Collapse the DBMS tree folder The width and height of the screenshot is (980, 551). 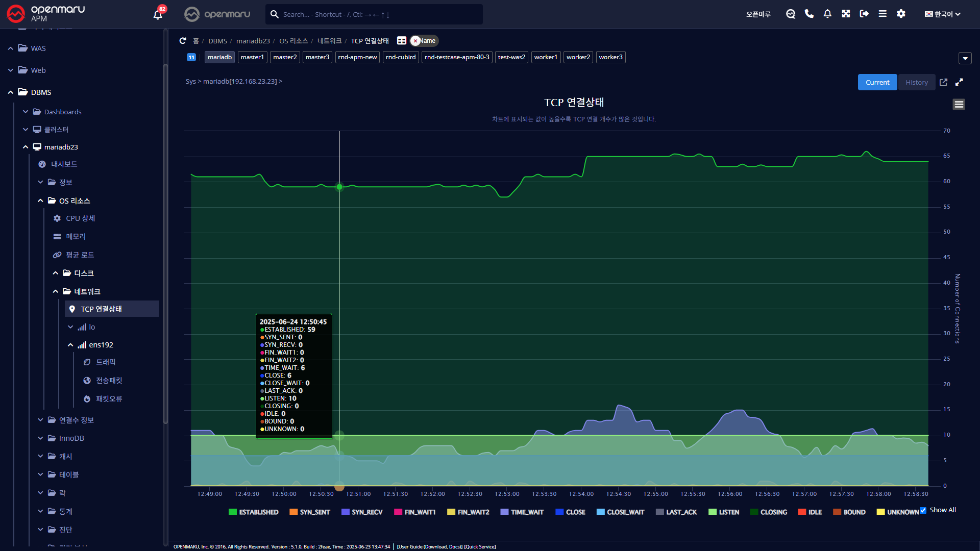(x=11, y=92)
